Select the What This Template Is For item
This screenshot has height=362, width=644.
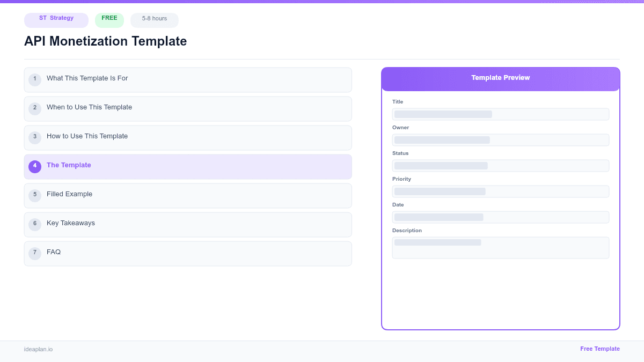click(188, 79)
